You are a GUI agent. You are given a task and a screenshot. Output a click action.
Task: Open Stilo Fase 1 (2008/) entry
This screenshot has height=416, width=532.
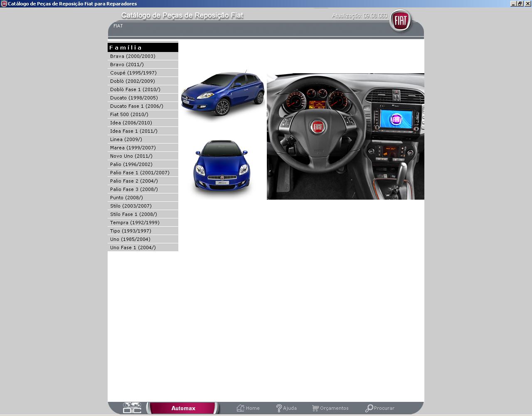point(143,214)
